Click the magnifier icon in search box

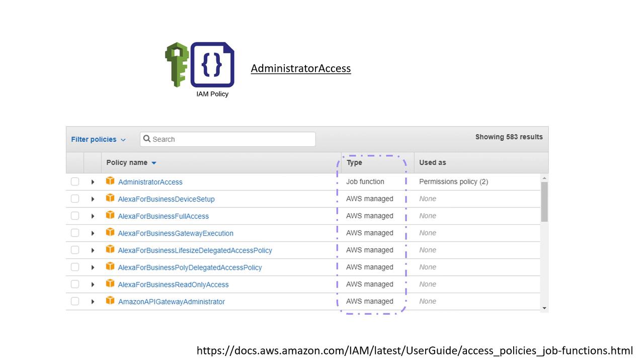point(147,139)
